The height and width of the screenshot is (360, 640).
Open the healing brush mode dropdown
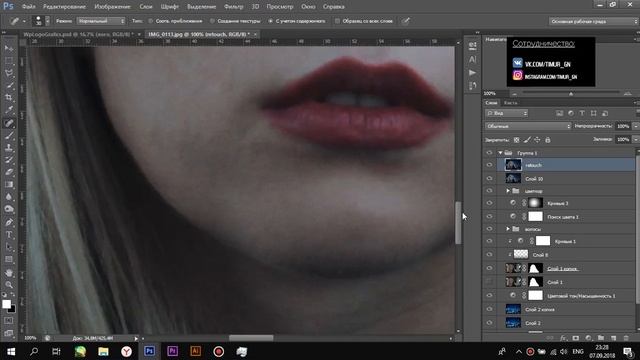click(x=101, y=21)
